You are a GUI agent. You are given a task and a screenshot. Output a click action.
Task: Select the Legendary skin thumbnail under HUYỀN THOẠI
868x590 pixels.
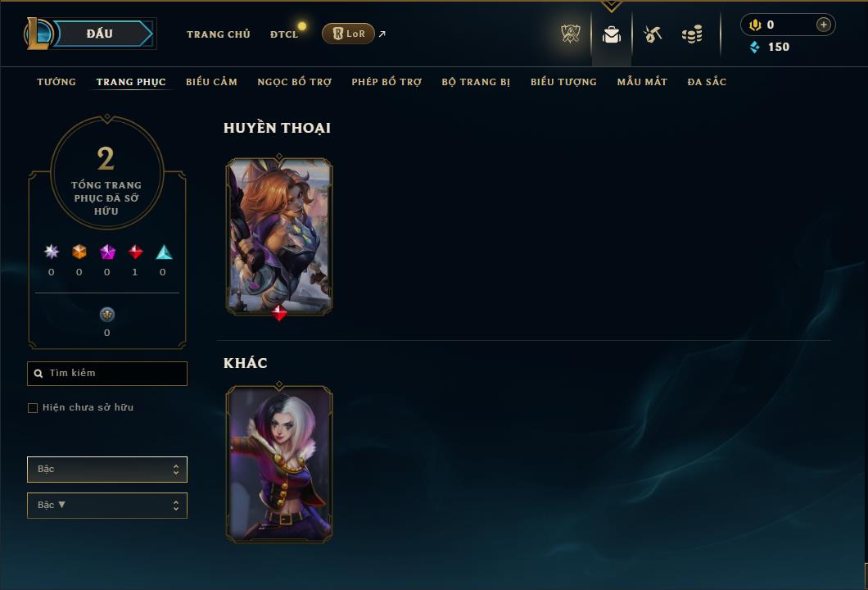[279, 237]
